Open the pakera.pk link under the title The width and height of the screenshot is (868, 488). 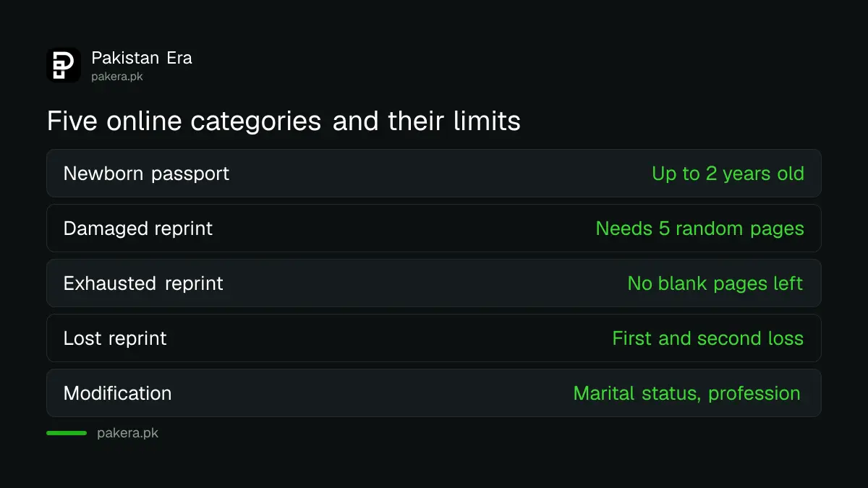tap(117, 77)
